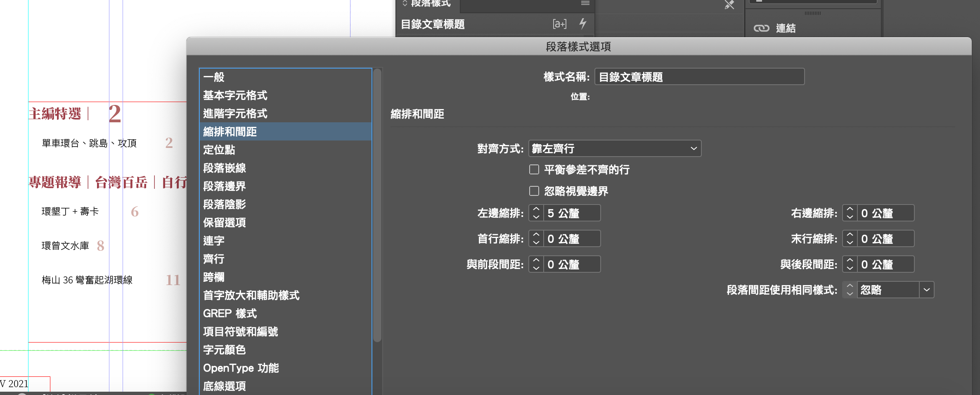
Task: Click the stepper arrows for 右邊縮排
Action: 850,213
